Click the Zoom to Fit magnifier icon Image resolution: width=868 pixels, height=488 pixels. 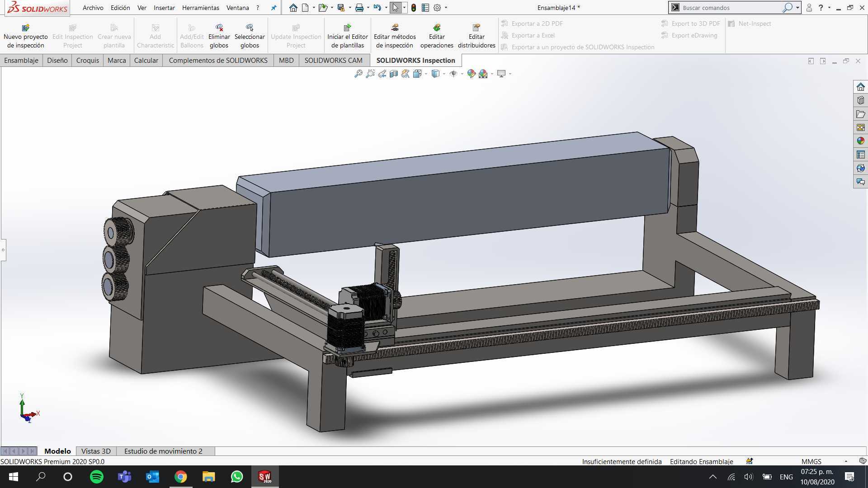(358, 74)
